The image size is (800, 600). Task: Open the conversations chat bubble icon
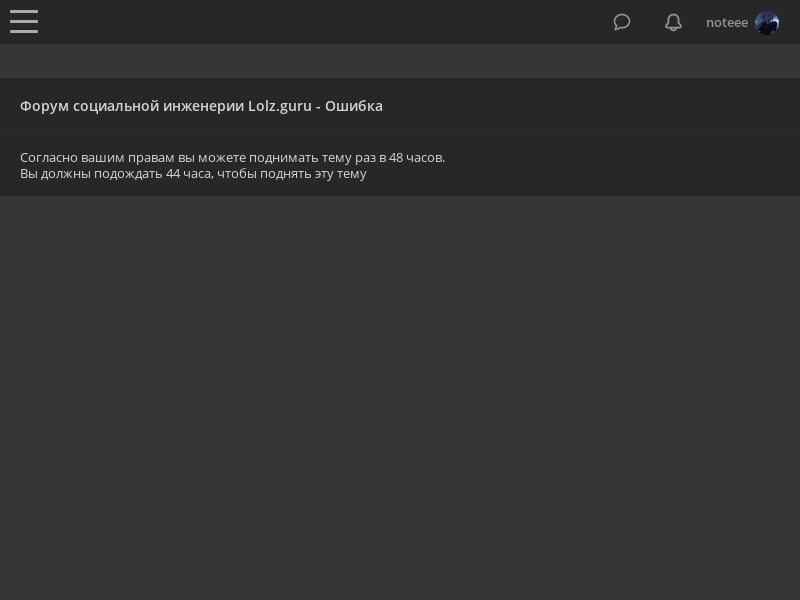(x=621, y=22)
